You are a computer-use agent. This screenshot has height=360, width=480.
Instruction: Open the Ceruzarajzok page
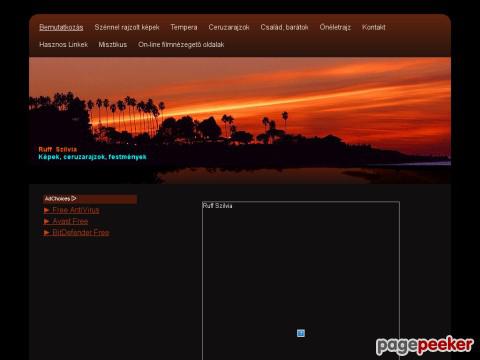tap(229, 27)
